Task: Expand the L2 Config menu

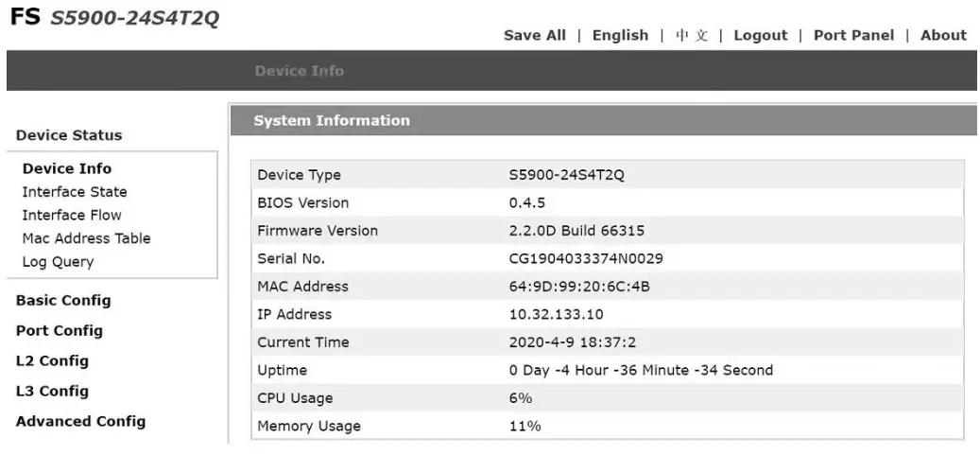Action: pos(52,360)
